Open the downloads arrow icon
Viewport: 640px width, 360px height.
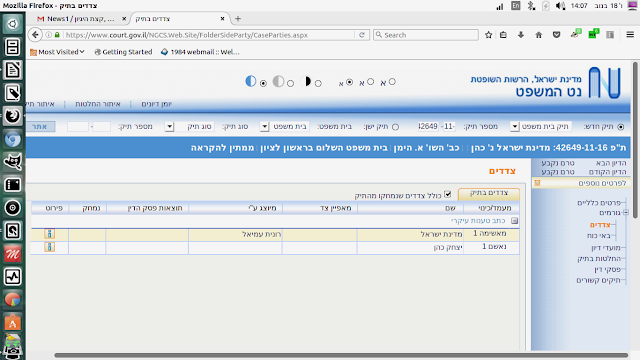coord(521,35)
